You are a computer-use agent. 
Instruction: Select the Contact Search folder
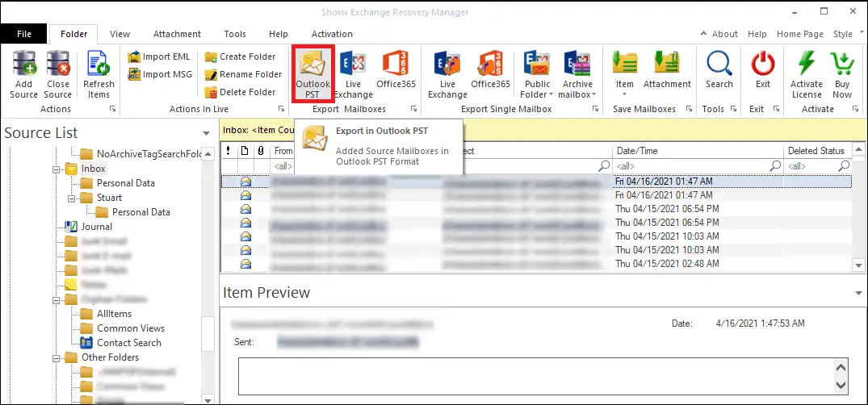tap(129, 343)
